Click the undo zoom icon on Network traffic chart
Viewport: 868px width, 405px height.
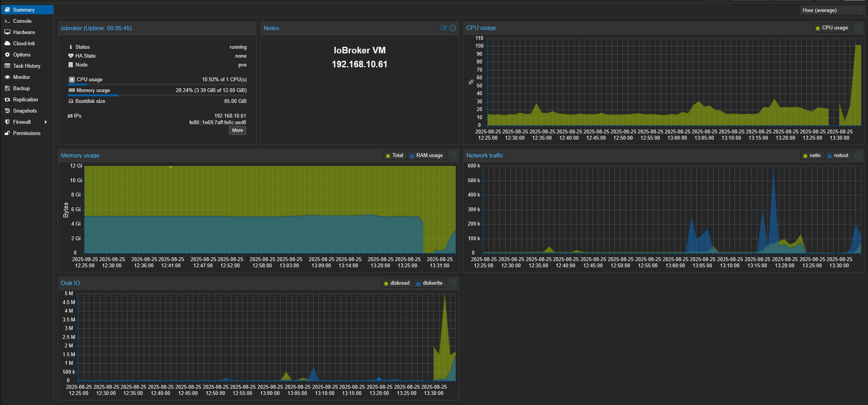point(858,155)
